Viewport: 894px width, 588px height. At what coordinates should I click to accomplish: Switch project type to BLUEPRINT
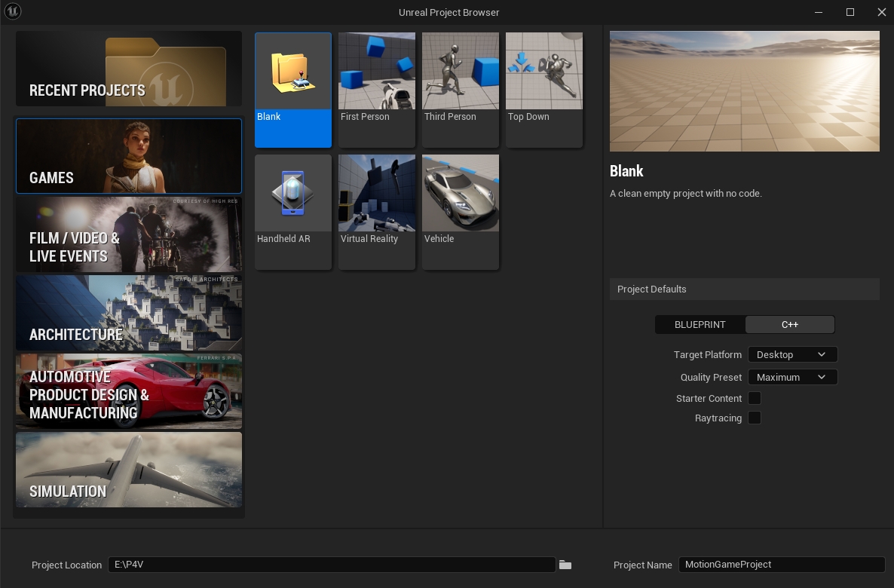[700, 325]
